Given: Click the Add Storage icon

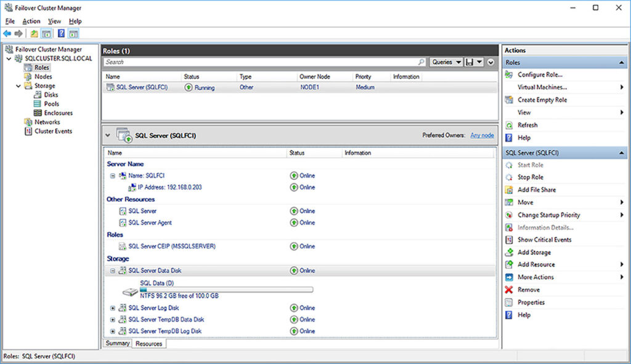Looking at the screenshot, I should (x=509, y=252).
